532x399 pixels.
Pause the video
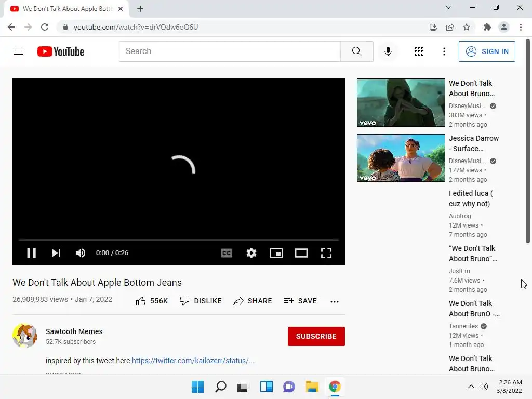click(31, 253)
